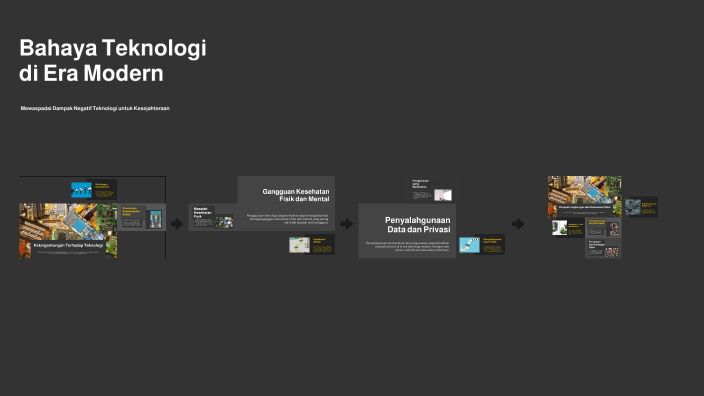Screen dimensions: 704x396
Task: Click the grey-blue thumbnail right of the last circuit board image
Action: (633, 207)
